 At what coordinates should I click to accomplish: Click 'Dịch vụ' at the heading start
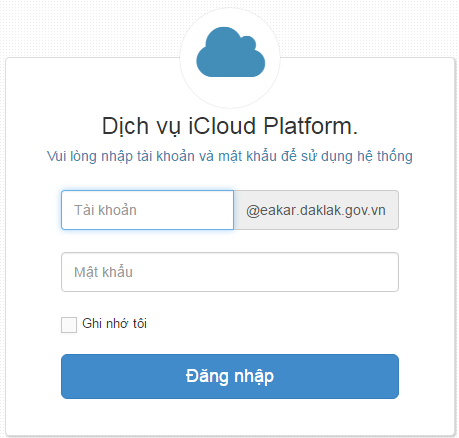pyautogui.click(x=141, y=127)
